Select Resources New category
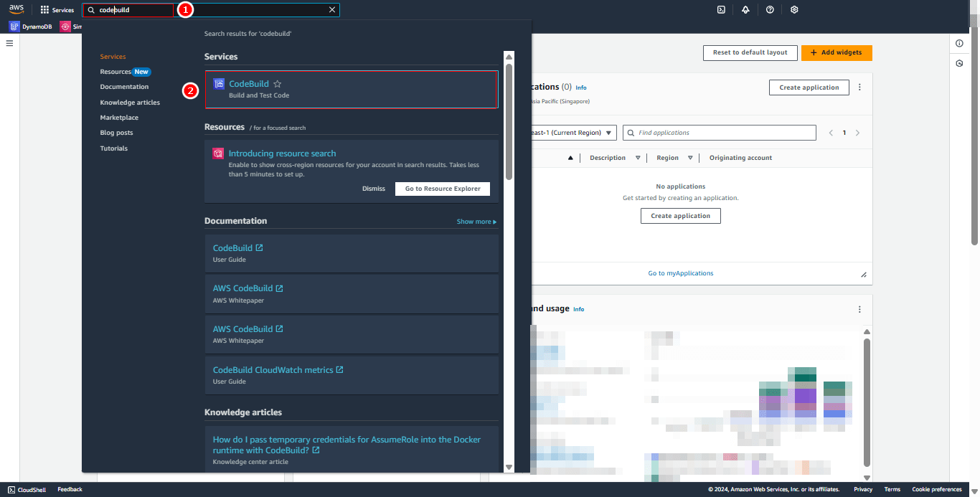Image resolution: width=980 pixels, height=497 pixels. (x=125, y=72)
